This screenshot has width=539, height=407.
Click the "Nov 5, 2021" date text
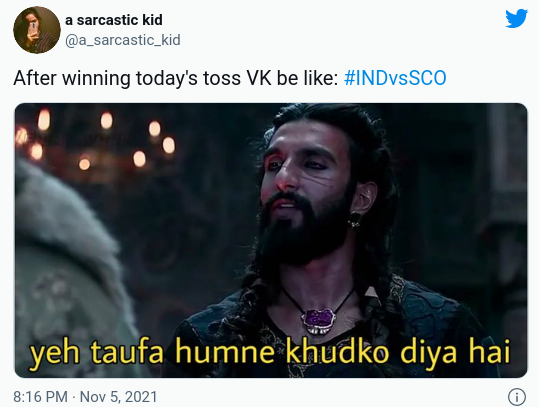118,397
